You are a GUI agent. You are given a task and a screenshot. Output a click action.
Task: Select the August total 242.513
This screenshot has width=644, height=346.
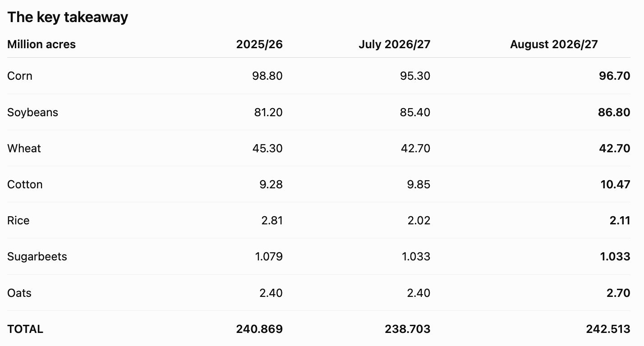tap(608, 329)
